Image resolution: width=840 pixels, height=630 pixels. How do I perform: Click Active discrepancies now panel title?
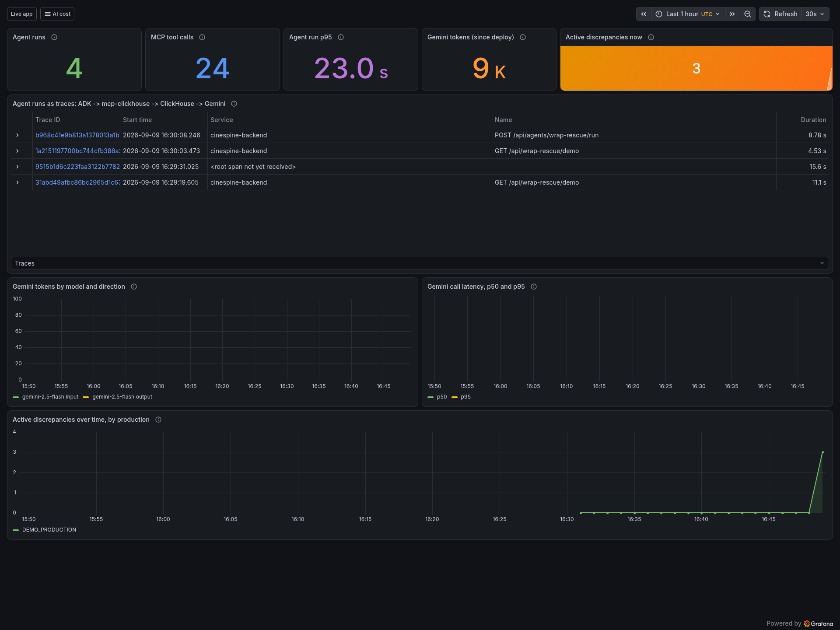(604, 37)
